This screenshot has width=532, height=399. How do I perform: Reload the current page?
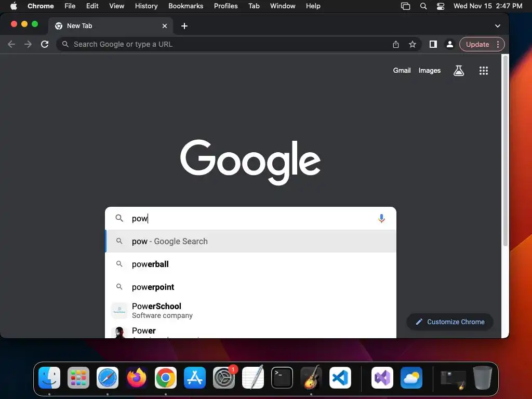point(45,44)
